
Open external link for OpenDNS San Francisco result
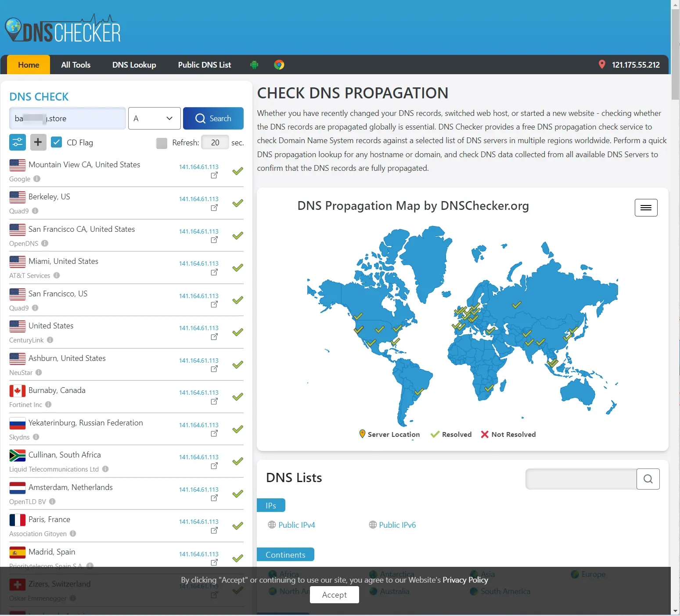point(214,240)
